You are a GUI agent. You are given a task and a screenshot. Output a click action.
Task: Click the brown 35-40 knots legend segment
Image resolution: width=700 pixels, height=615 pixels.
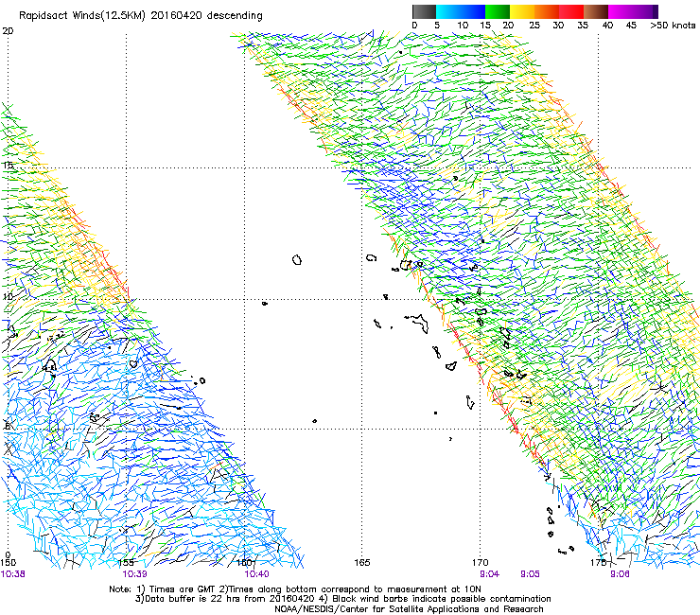point(596,11)
